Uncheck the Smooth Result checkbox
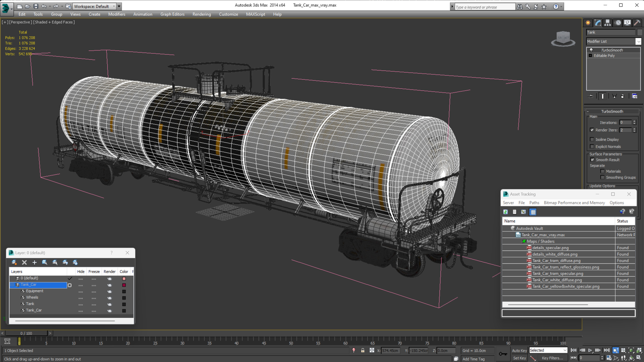 (592, 160)
